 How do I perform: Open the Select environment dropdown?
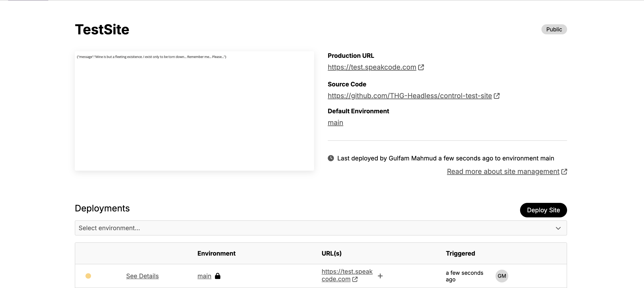(321, 228)
